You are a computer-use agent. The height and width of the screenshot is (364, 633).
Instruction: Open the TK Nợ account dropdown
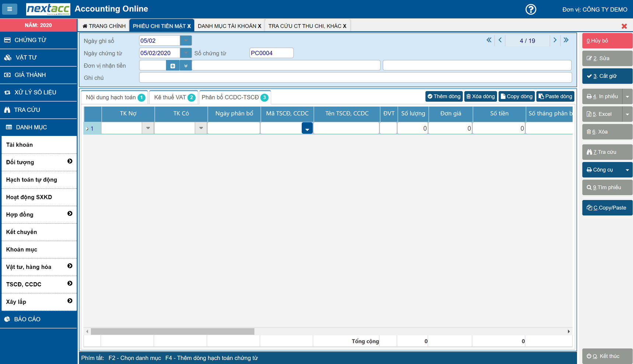tap(148, 128)
